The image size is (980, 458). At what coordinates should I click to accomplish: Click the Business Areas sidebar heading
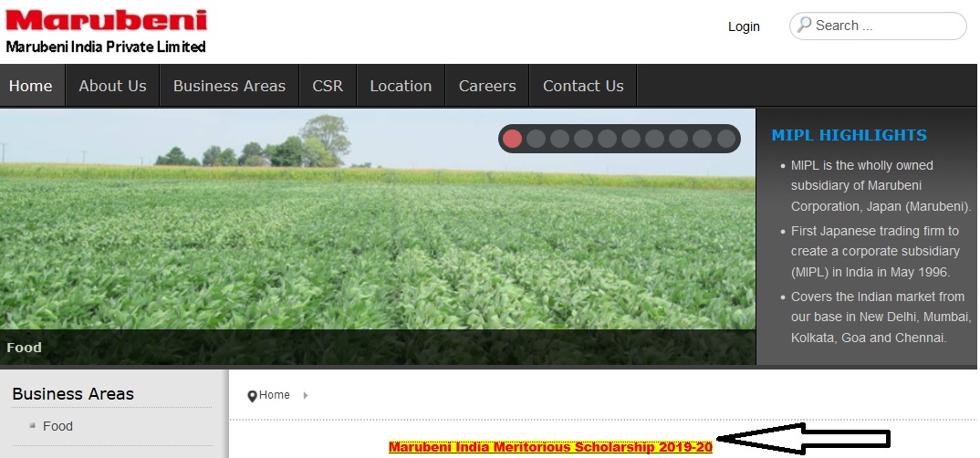pyautogui.click(x=73, y=394)
